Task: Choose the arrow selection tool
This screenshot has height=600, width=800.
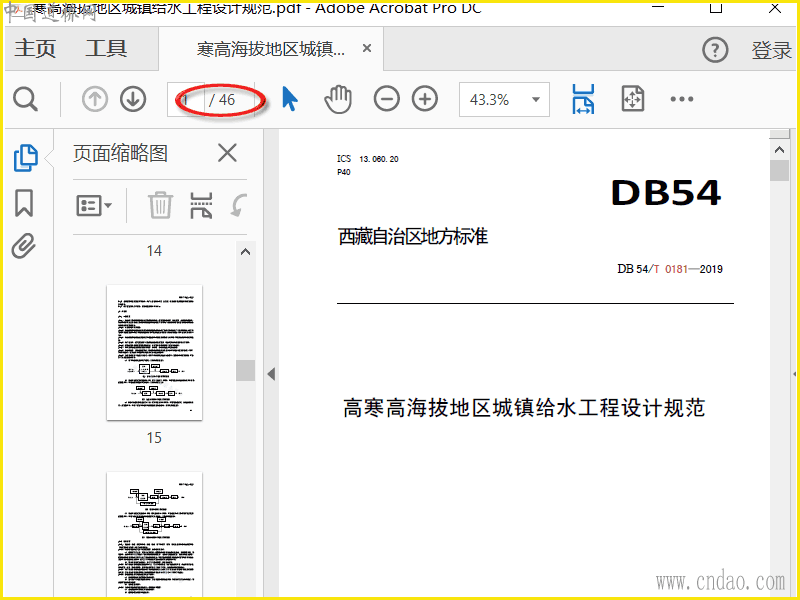Action: coord(289,99)
